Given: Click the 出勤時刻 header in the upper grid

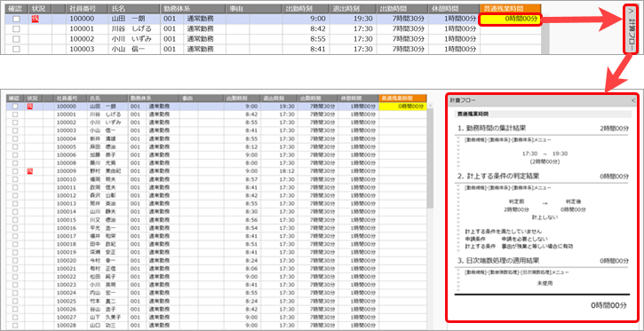Looking at the screenshot, I should (306, 9).
